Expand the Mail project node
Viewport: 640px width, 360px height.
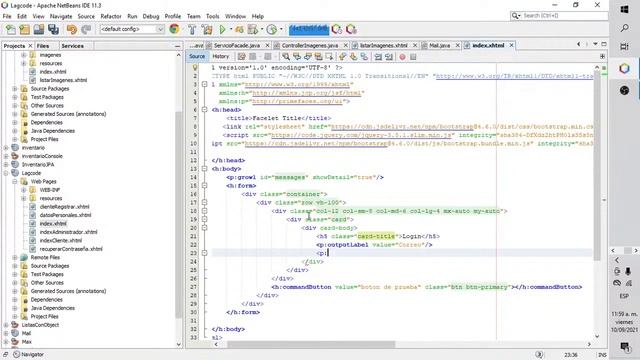pyautogui.click(x=6, y=333)
